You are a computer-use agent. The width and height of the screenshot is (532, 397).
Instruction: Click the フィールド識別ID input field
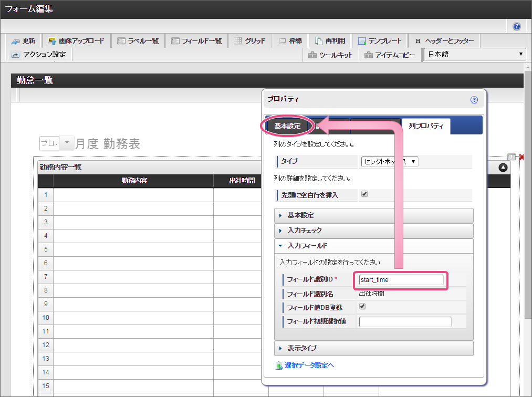401,280
